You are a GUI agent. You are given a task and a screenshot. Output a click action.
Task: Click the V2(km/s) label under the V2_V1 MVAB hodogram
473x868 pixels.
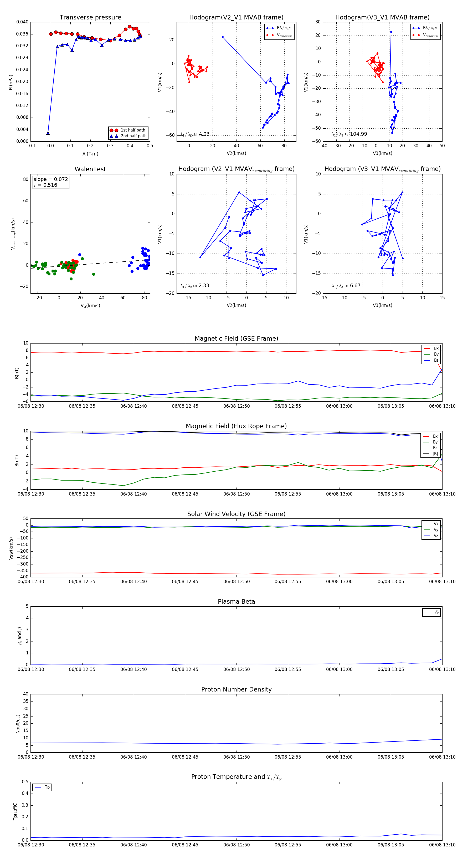point(236,154)
